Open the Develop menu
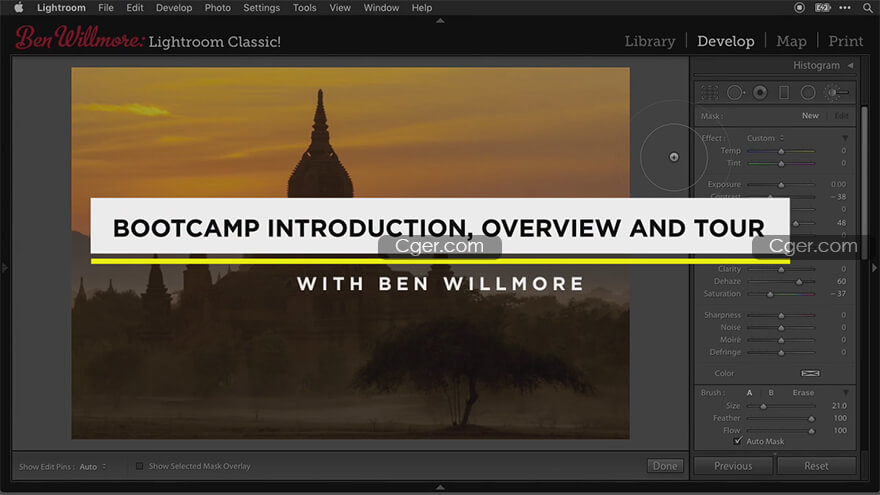Screen dimensions: 880x495 point(174,8)
